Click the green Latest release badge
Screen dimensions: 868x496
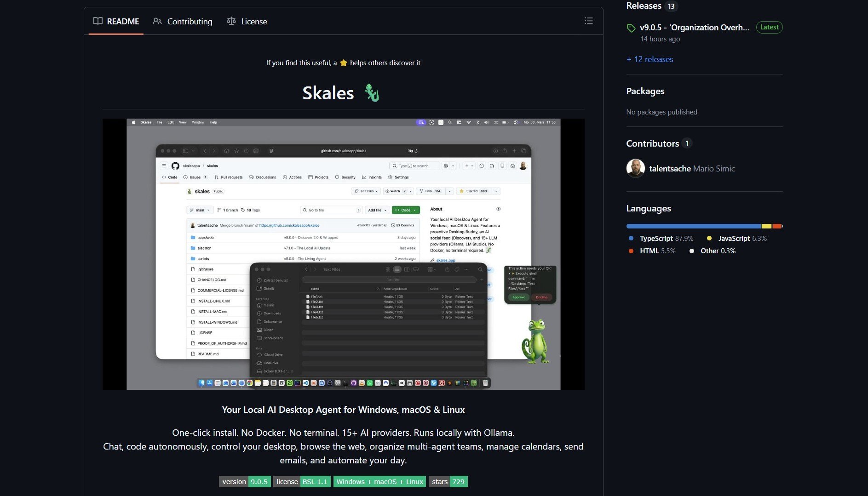click(x=769, y=27)
